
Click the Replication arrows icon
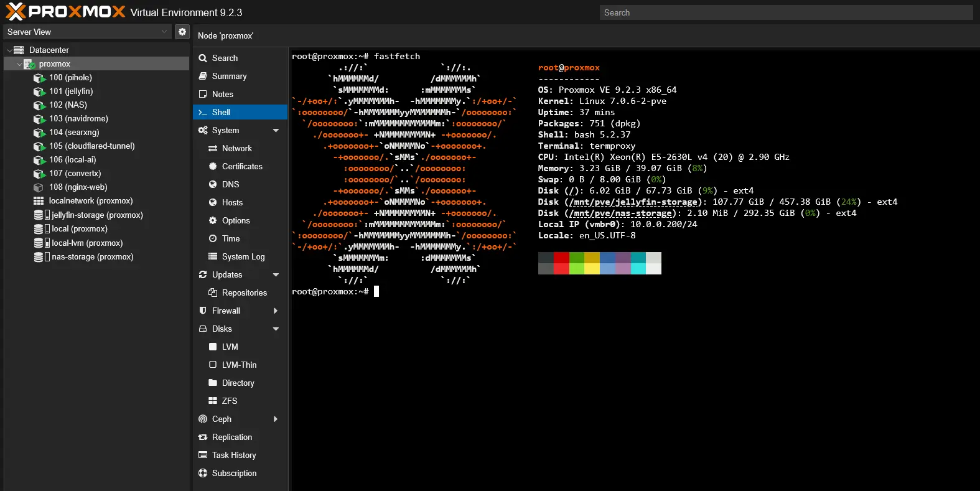click(203, 437)
